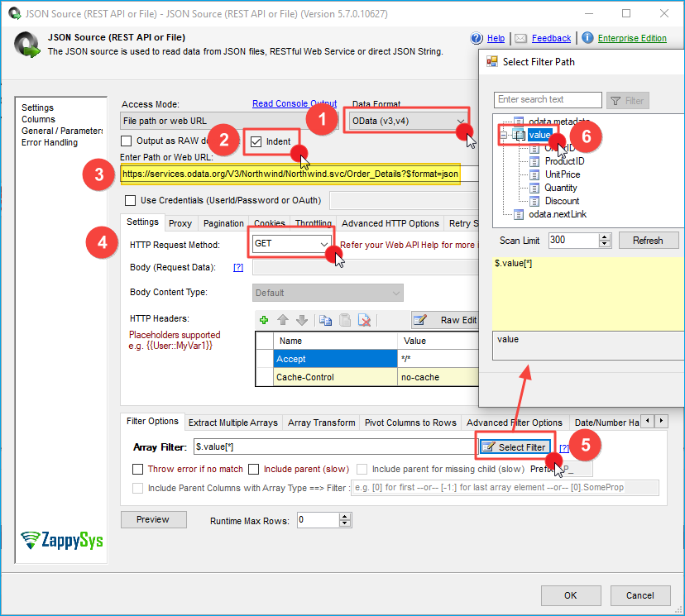Image resolution: width=685 pixels, height=616 pixels.
Task: Check Throw error if no match
Action: [139, 469]
